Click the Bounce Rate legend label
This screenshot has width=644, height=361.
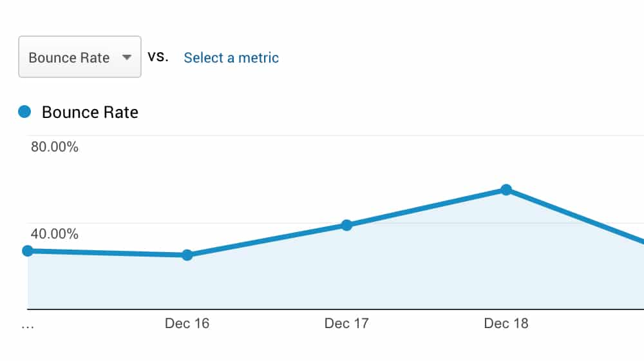point(90,112)
